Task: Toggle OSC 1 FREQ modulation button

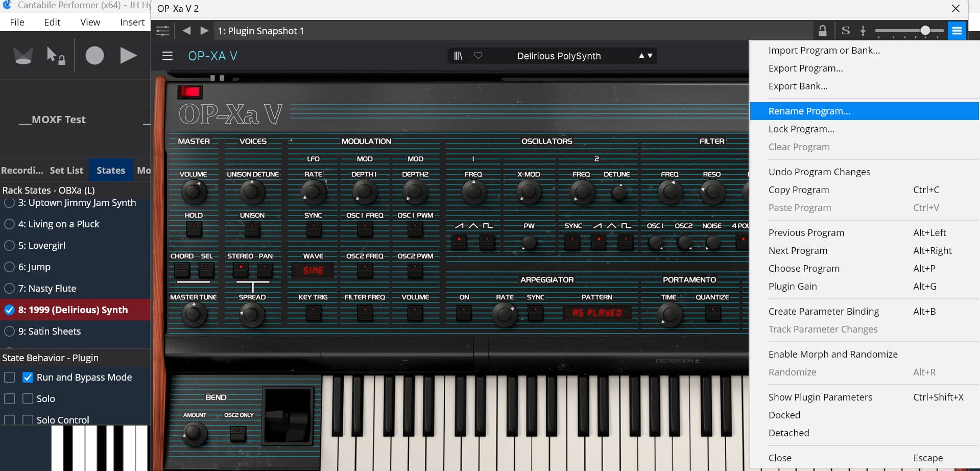Action: click(x=365, y=229)
